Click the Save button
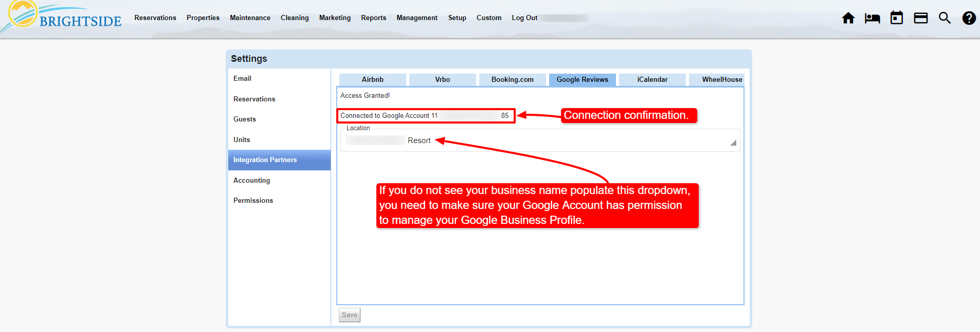Screen dimensions: 980x332 coord(350,315)
